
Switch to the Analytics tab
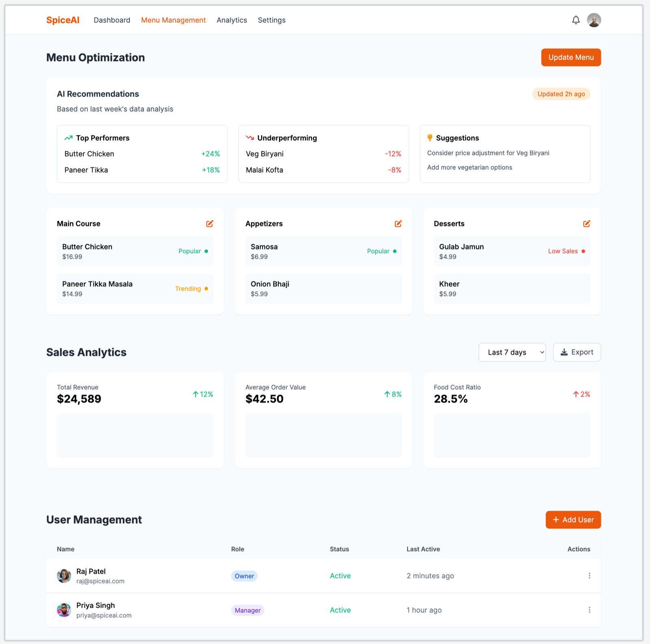232,20
